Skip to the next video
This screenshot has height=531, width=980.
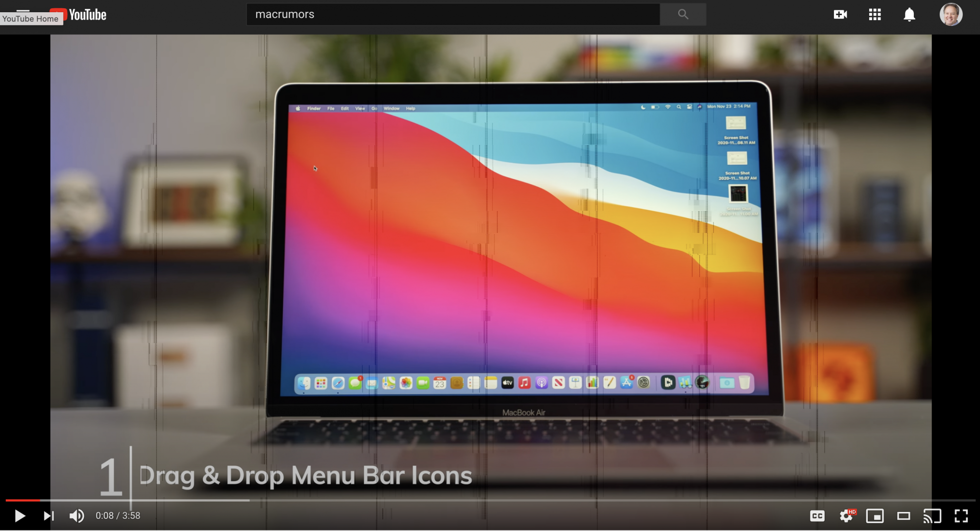[49, 516]
